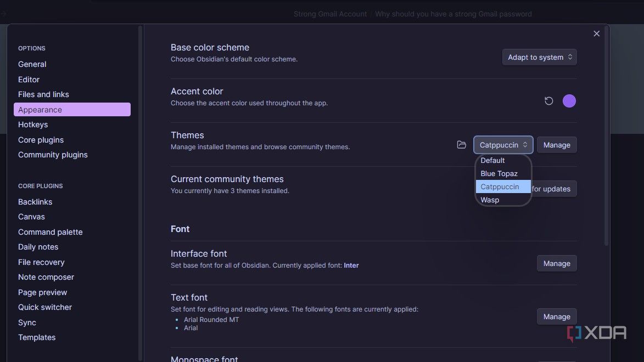The image size is (644, 362).
Task: Select Catppuccin theme option
Action: click(x=503, y=186)
